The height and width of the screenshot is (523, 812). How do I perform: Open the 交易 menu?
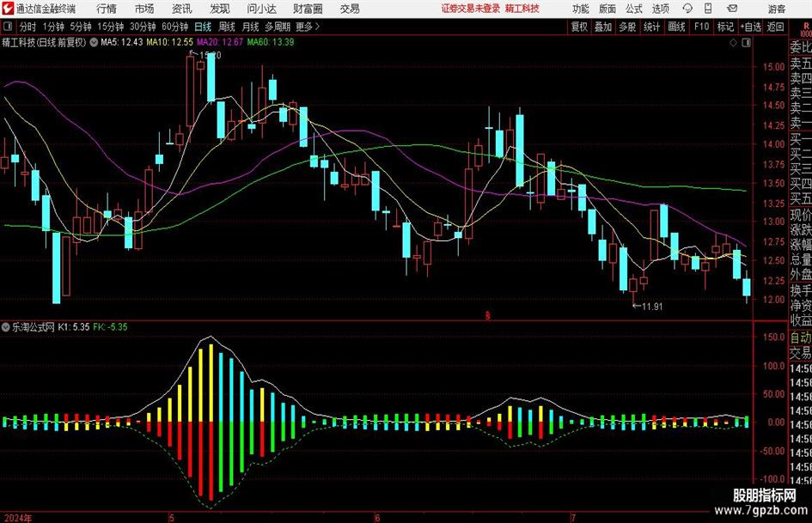pos(350,9)
